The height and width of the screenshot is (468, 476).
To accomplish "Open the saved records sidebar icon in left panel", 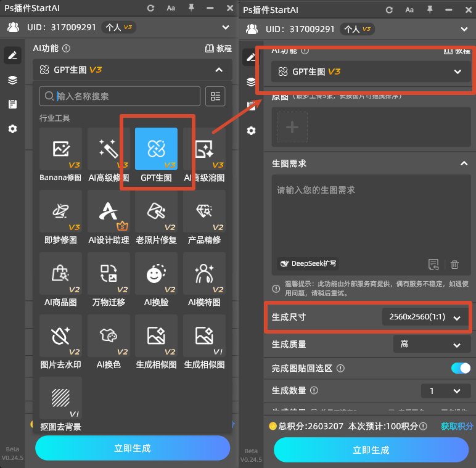I will [x=12, y=104].
